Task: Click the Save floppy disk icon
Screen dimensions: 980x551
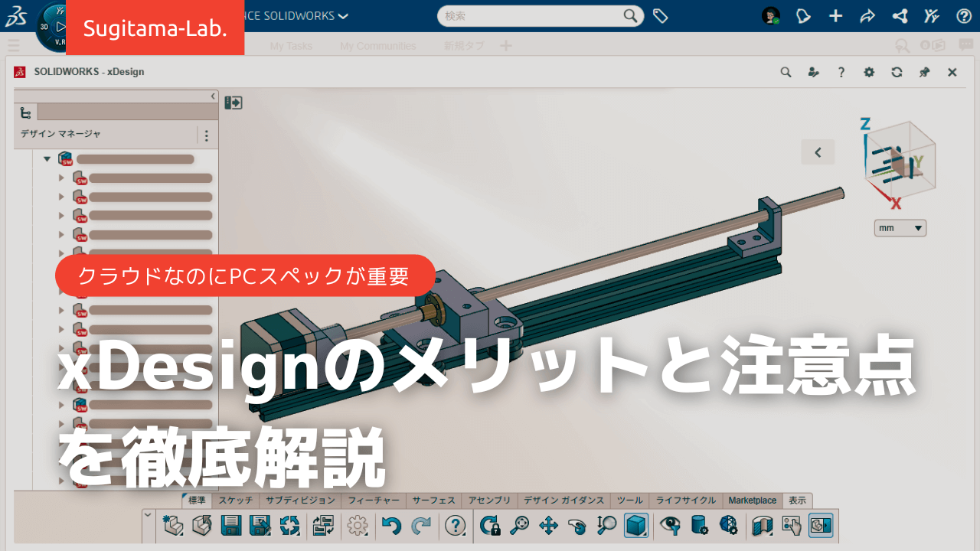Action: click(231, 525)
